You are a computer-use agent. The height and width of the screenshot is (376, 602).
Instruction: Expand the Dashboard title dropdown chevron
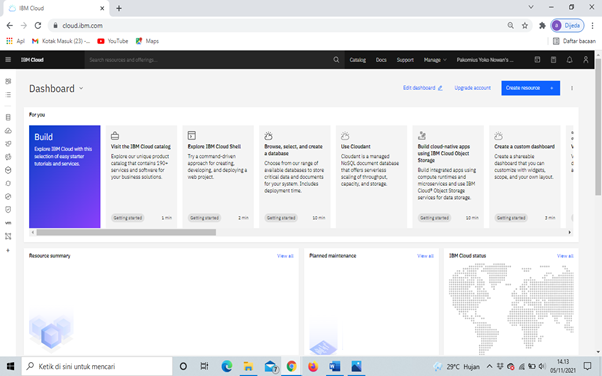pyautogui.click(x=81, y=88)
